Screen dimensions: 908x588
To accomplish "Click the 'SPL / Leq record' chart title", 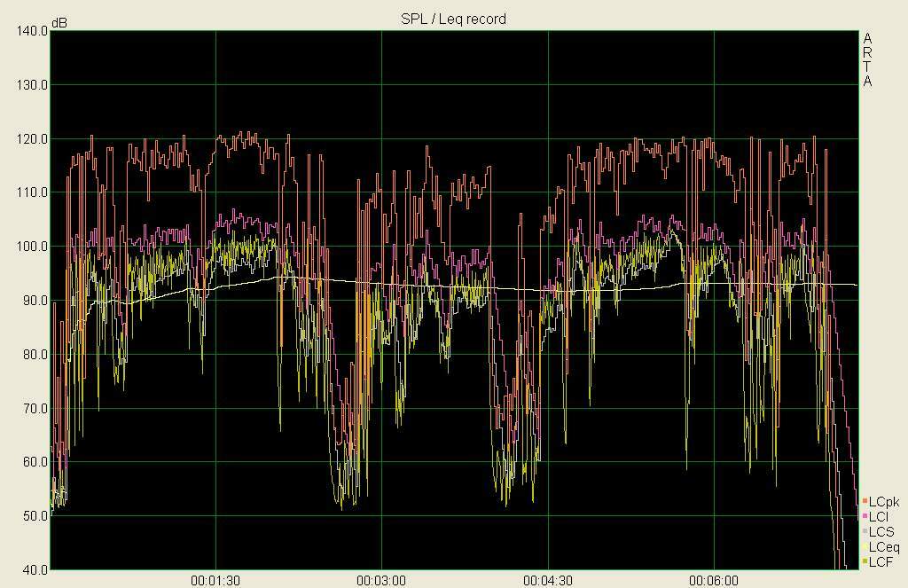I will tap(453, 20).
